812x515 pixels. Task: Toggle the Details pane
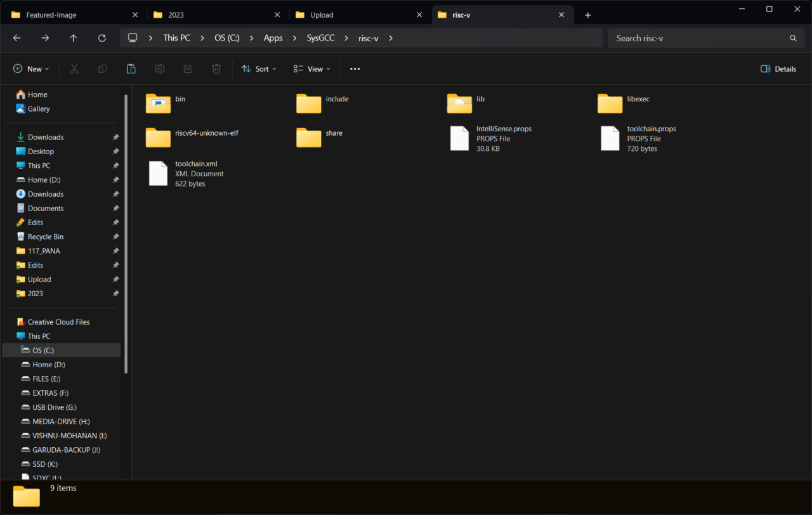pos(778,68)
